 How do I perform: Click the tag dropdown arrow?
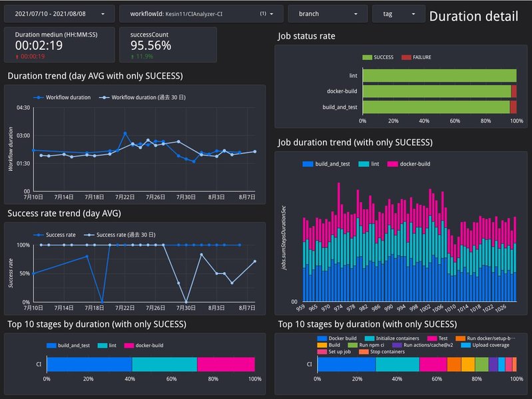(x=413, y=14)
